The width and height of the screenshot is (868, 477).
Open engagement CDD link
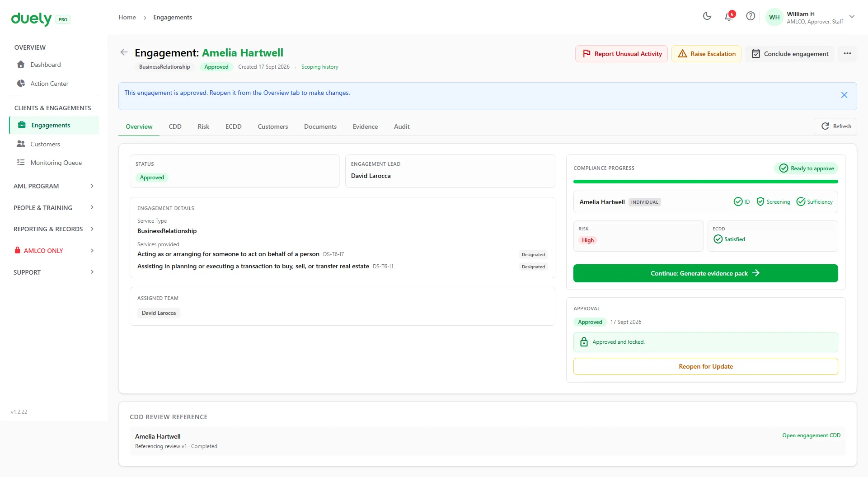click(x=811, y=435)
